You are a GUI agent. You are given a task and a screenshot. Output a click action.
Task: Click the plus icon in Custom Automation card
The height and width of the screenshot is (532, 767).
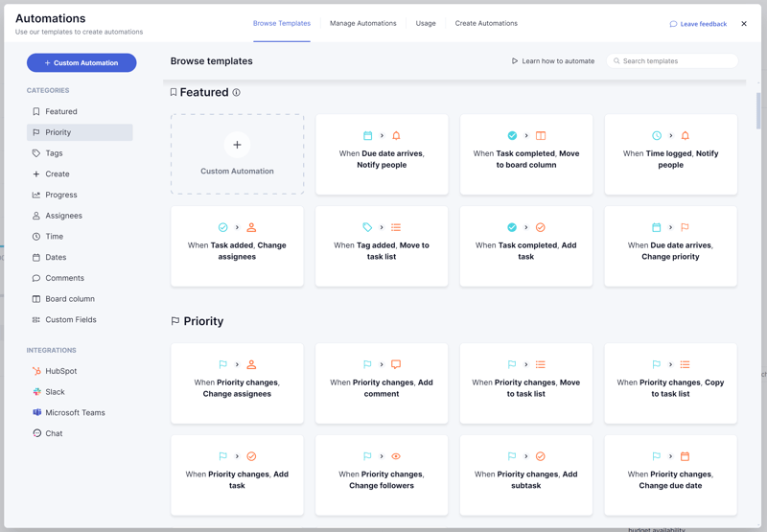237,145
